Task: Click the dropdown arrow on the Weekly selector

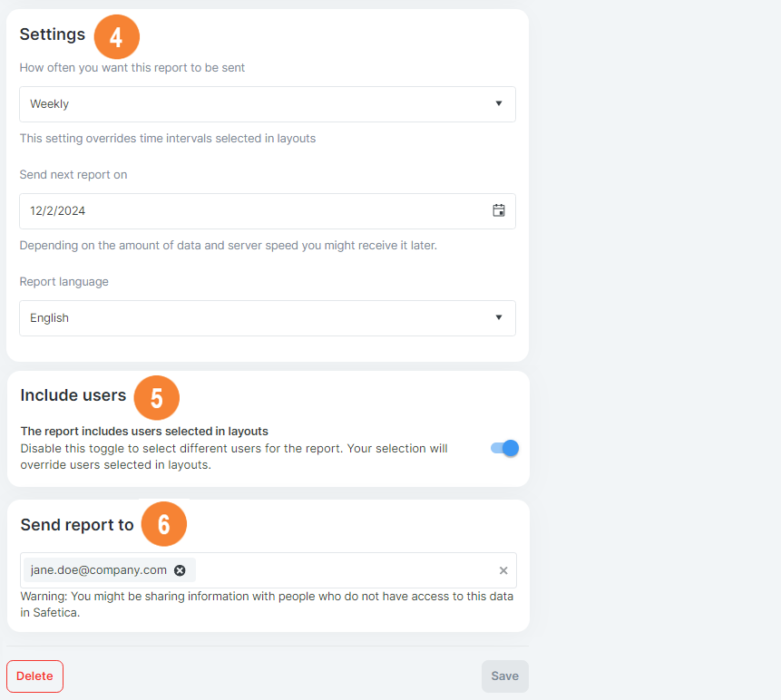Action: click(498, 103)
